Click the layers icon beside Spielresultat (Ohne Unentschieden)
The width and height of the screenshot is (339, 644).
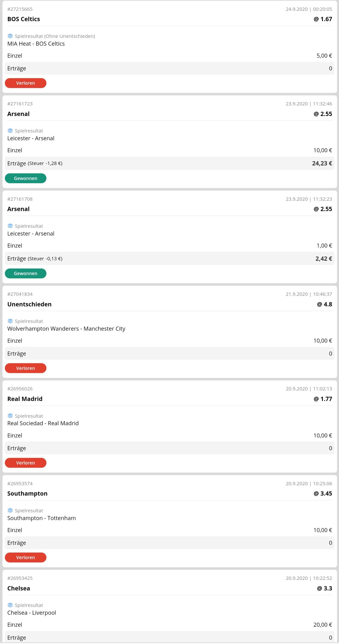click(x=10, y=36)
